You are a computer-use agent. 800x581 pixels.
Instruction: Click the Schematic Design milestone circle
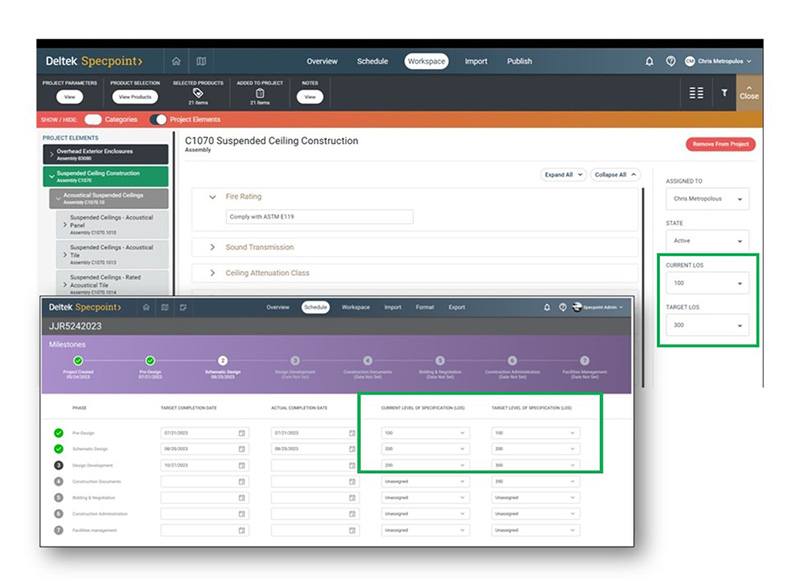[222, 361]
